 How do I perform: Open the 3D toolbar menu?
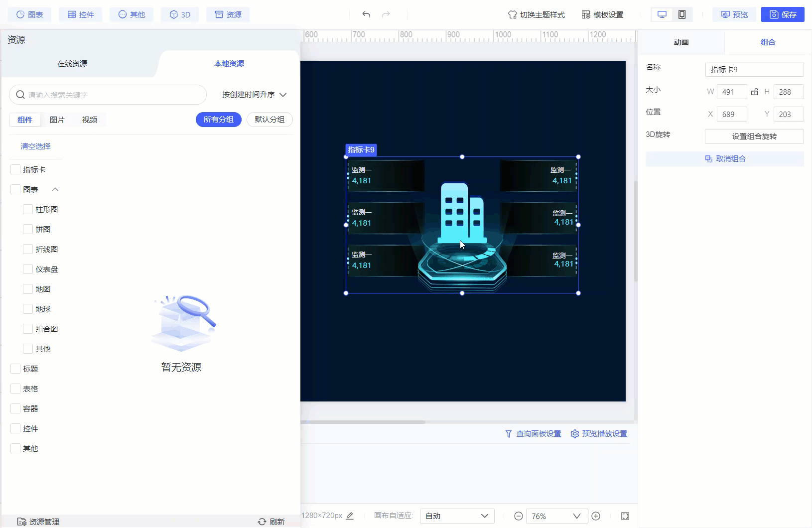pos(179,14)
